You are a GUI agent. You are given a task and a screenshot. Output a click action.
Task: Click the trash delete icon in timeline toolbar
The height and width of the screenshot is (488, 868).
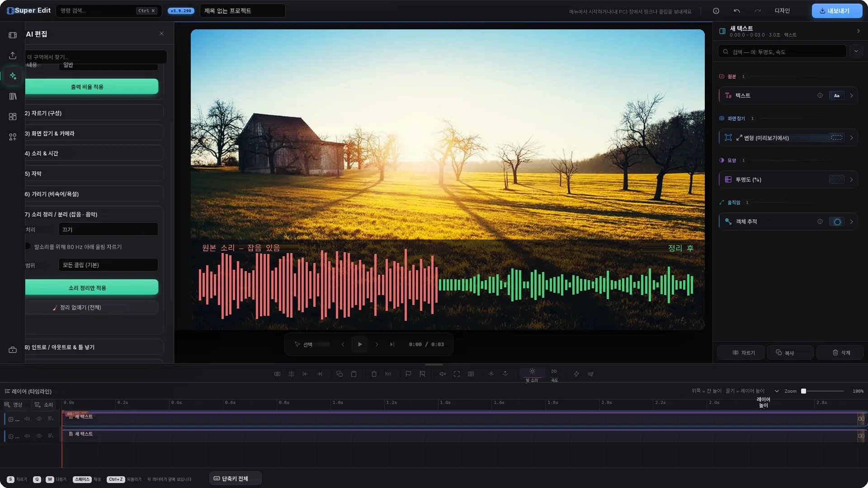[374, 374]
